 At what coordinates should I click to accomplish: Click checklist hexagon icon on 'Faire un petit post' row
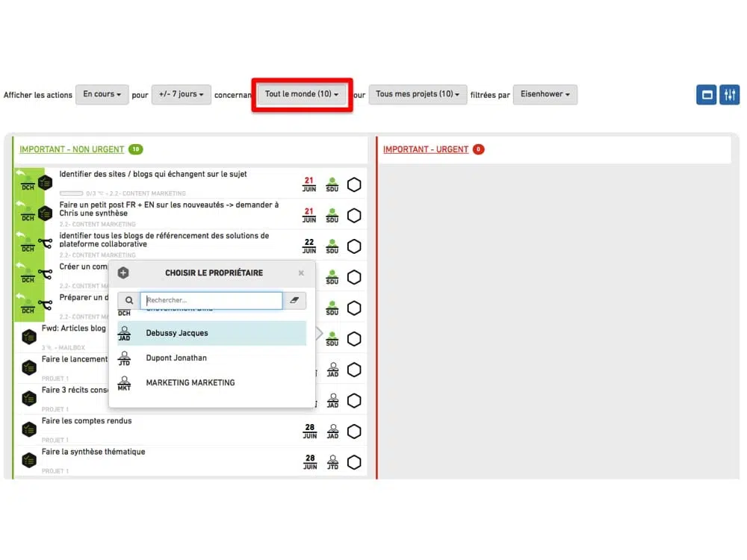point(46,214)
